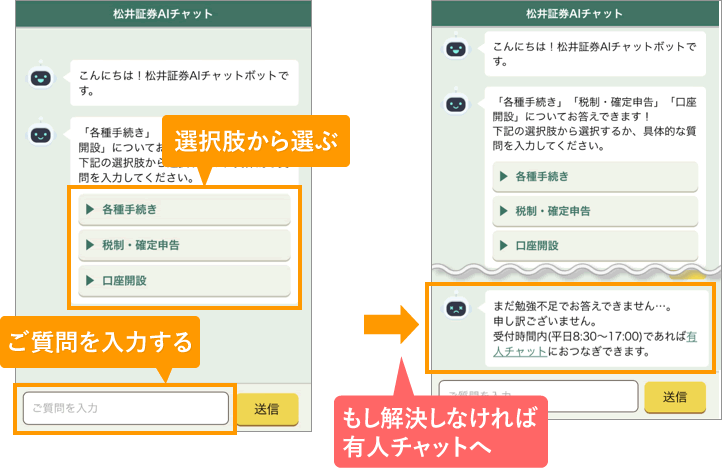Select 各種手続き option in left chat panel
Screen dimensions: 722x474
[x=184, y=210]
